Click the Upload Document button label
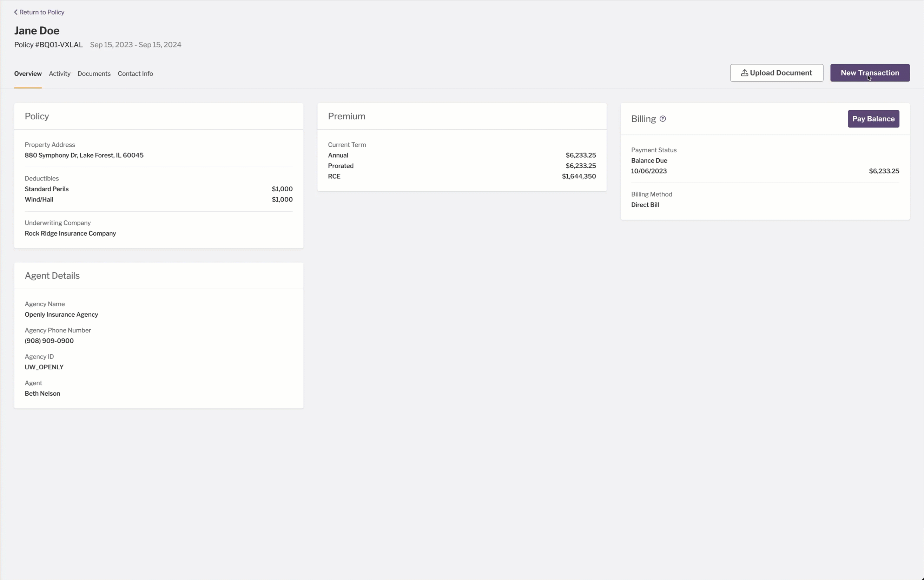 click(780, 73)
